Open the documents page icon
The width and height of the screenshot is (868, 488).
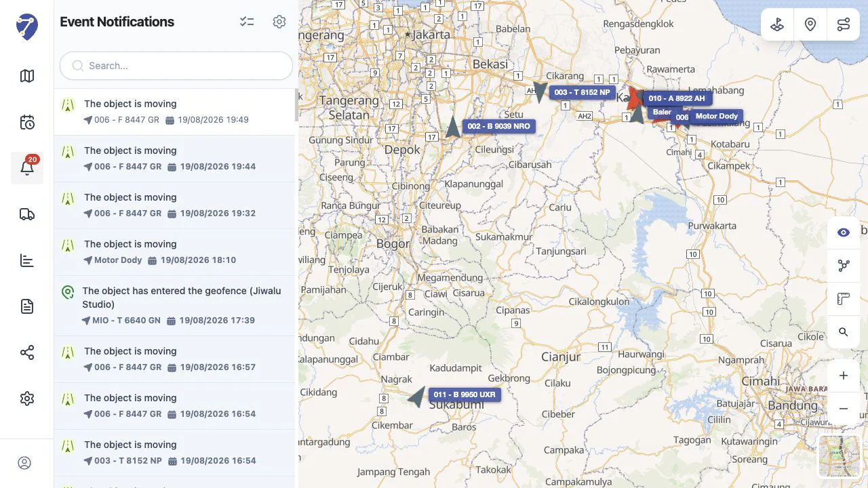point(27,306)
